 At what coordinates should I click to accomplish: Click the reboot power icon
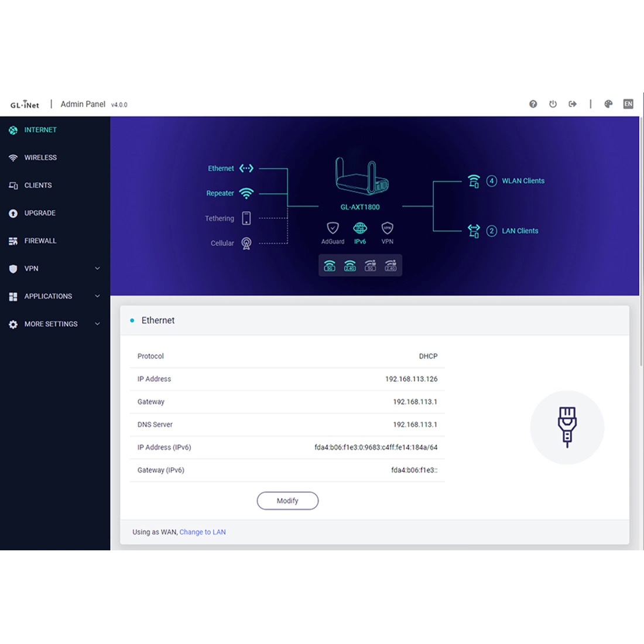click(x=553, y=104)
